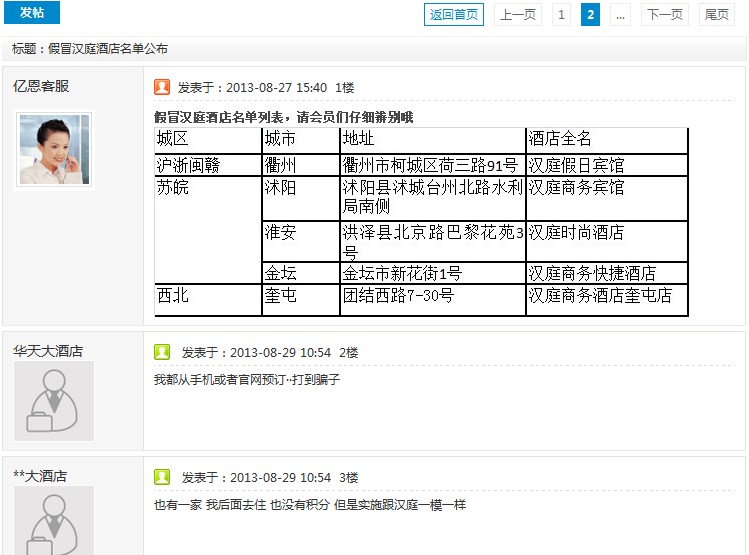
Task: Expand more pages via the ellipsis
Action: pyautogui.click(x=620, y=14)
